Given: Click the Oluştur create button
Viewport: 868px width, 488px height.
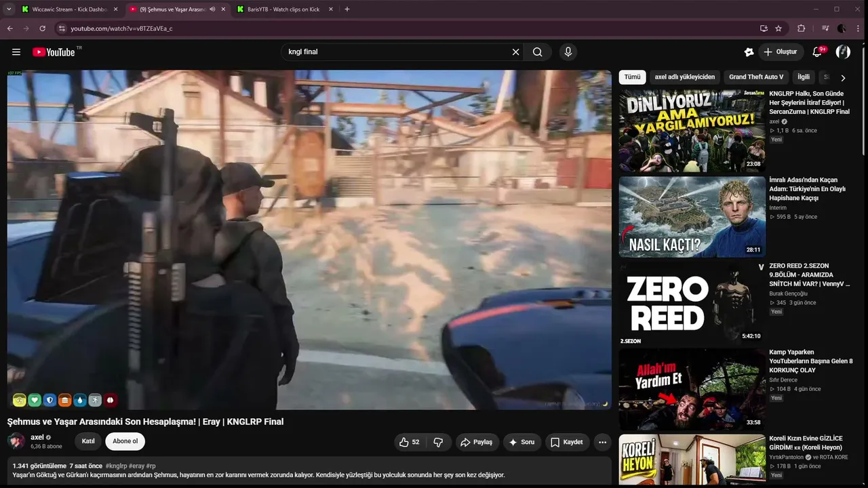Looking at the screenshot, I should (x=780, y=52).
